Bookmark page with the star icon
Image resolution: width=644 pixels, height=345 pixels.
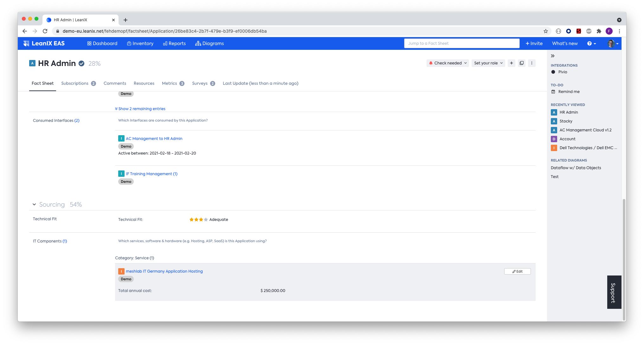coord(545,31)
